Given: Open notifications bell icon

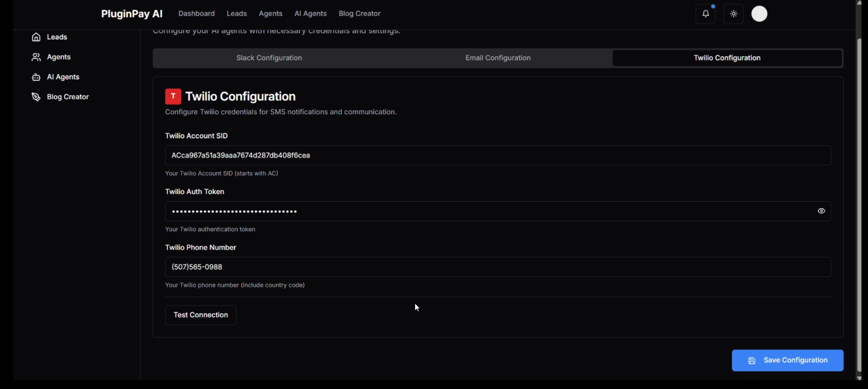Looking at the screenshot, I should pyautogui.click(x=705, y=14).
